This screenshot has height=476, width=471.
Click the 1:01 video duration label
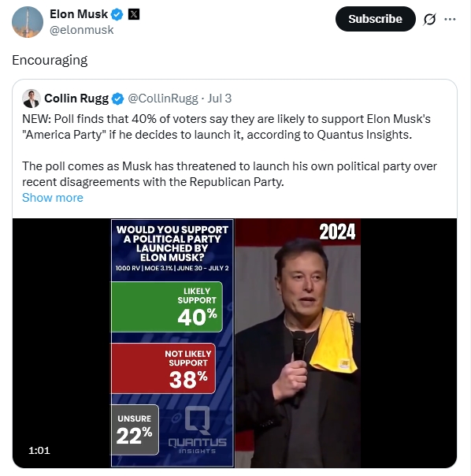[39, 450]
